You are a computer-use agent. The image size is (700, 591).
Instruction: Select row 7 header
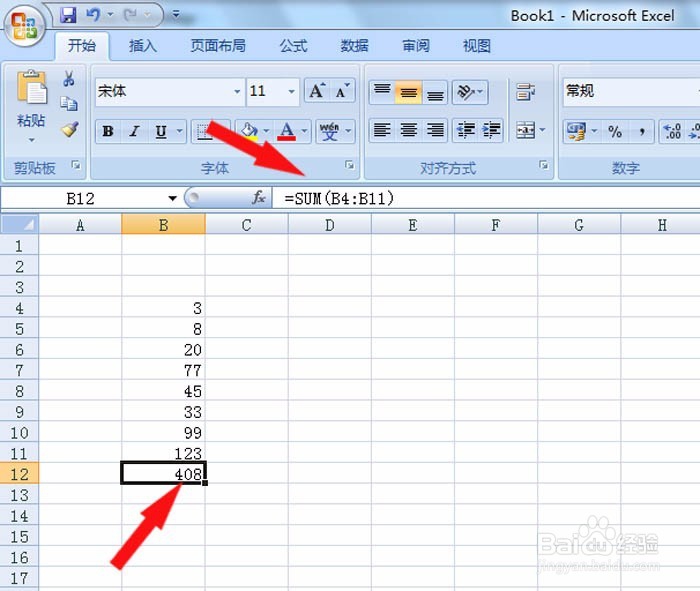click(x=19, y=370)
